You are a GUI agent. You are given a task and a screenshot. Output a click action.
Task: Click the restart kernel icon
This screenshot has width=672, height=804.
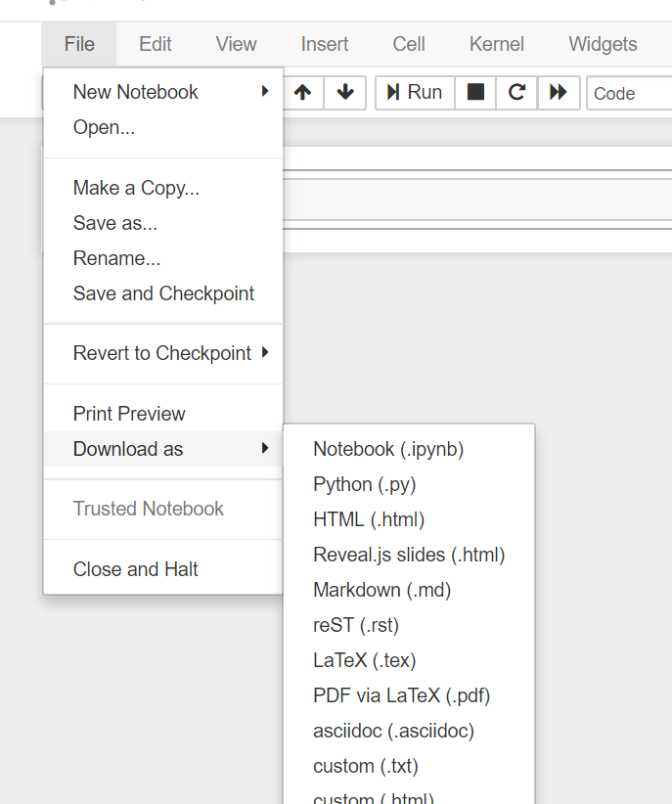click(517, 93)
